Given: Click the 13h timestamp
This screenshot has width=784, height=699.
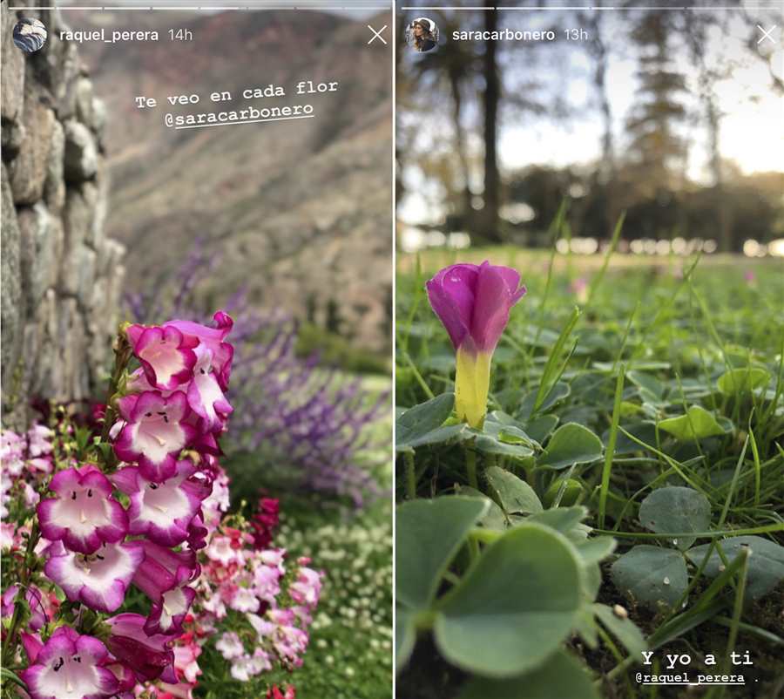Looking at the screenshot, I should tap(576, 35).
